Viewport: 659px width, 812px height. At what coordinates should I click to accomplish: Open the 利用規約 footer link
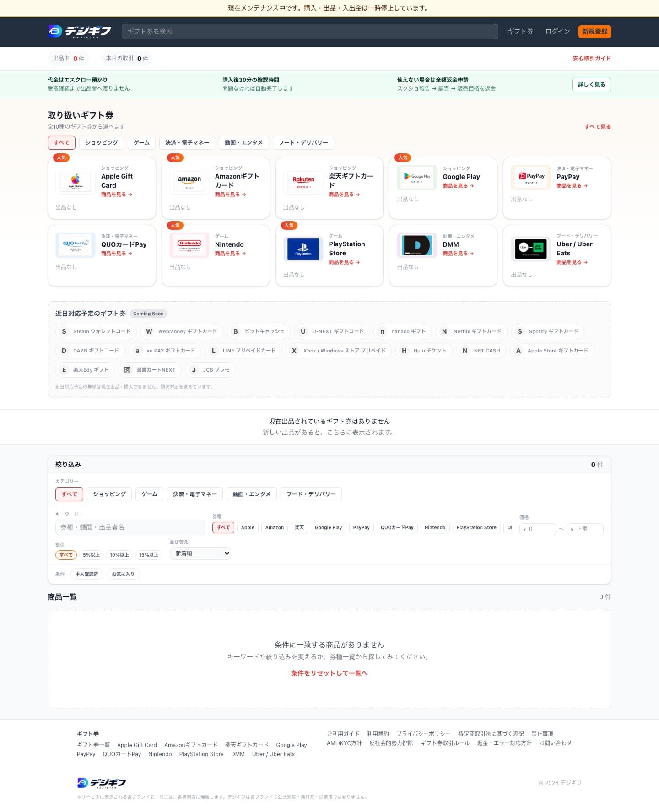(378, 734)
